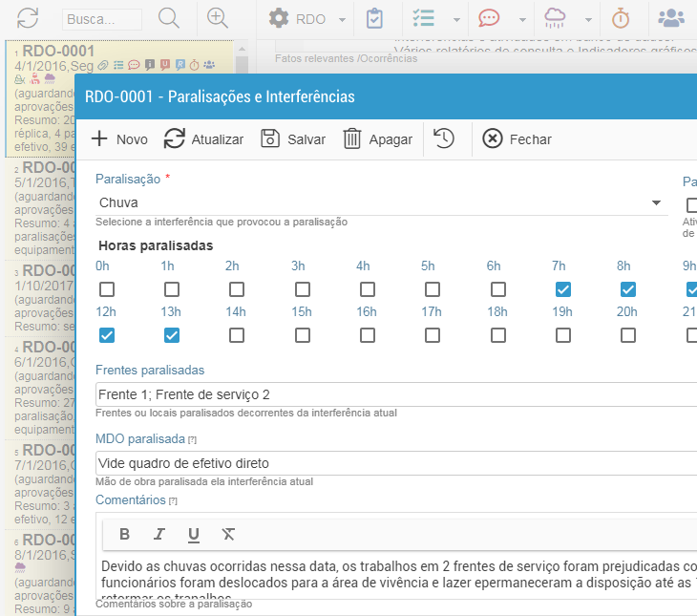Expand the rain cloud dropdown arrow
Image resolution: width=697 pixels, height=616 pixels.
[x=590, y=19]
